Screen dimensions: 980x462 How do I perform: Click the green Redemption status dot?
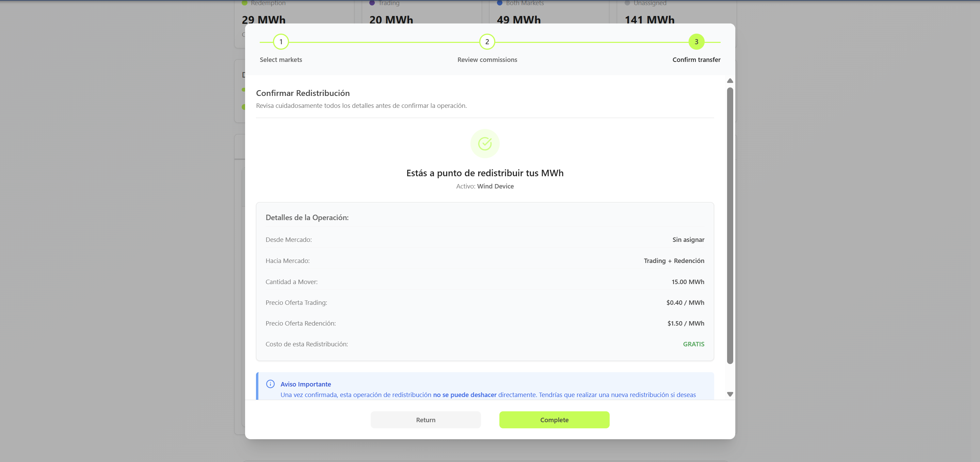pyautogui.click(x=245, y=3)
